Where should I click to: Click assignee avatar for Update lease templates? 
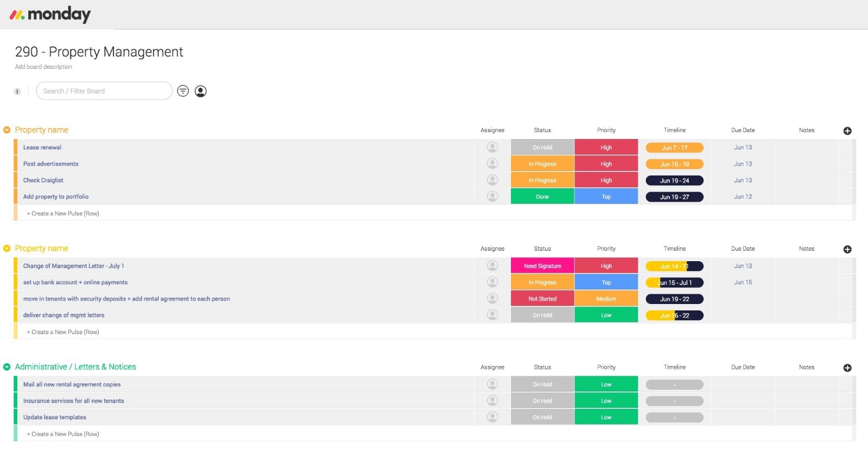[492, 417]
